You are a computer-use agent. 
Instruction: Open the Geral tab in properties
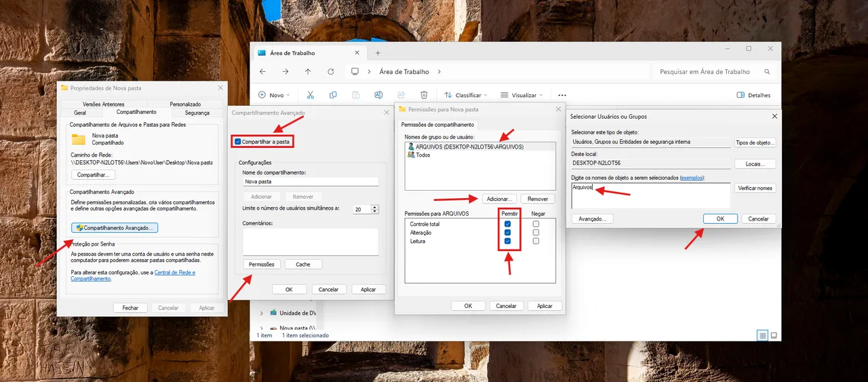tap(80, 113)
